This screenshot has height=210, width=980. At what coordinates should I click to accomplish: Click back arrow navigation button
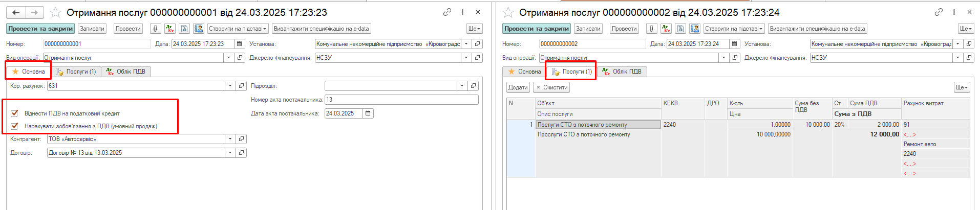[16, 12]
